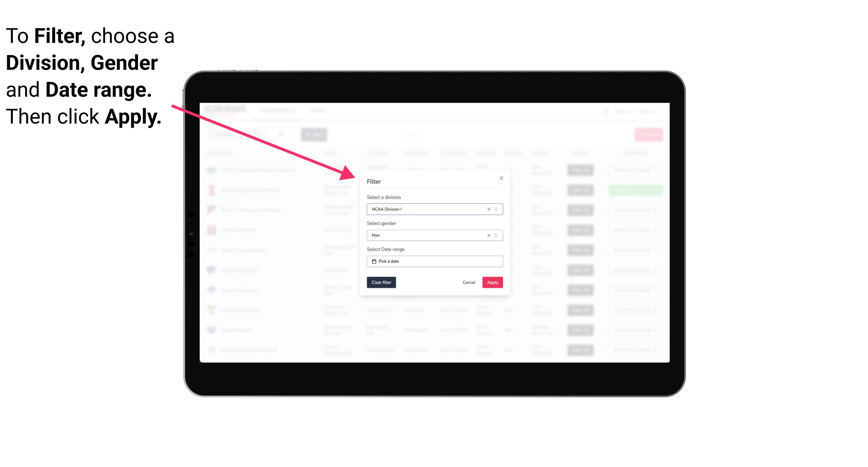This screenshot has width=868, height=467.
Task: Click the Clear filter button
Action: click(381, 283)
